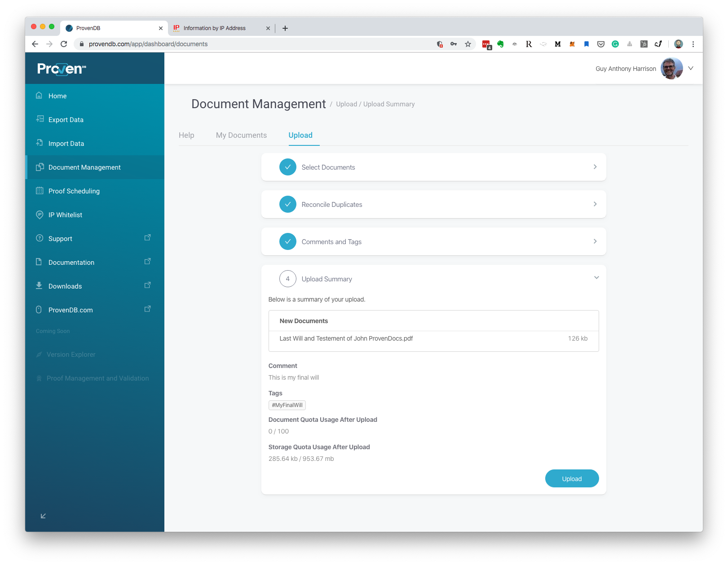Expand the Reconcile Duplicates step chevron
The height and width of the screenshot is (565, 728).
[595, 204]
